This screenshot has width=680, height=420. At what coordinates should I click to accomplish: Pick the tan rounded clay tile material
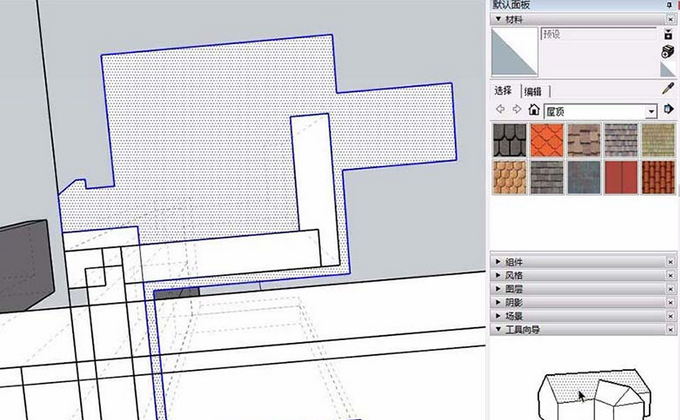[510, 177]
